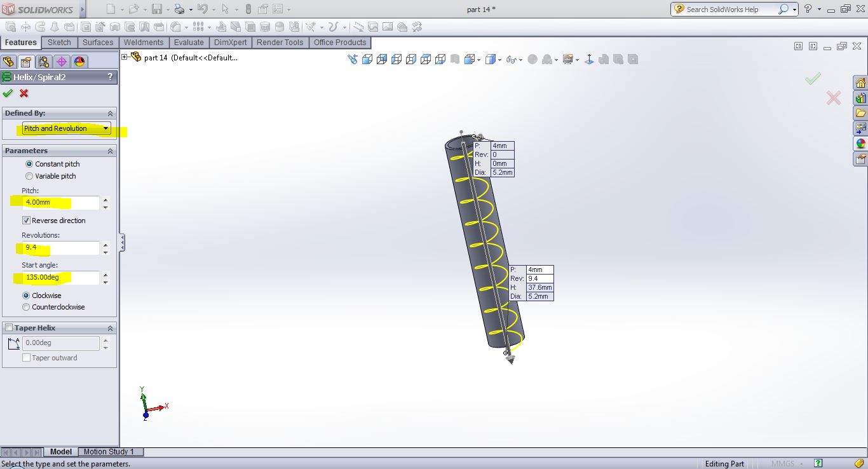Open the DisplayManager color ball tab
The width and height of the screenshot is (868, 469).
(x=79, y=62)
